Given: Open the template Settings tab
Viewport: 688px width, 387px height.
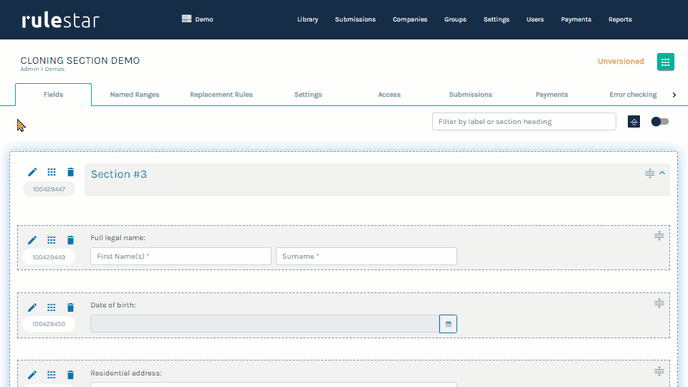Looking at the screenshot, I should [x=308, y=94].
